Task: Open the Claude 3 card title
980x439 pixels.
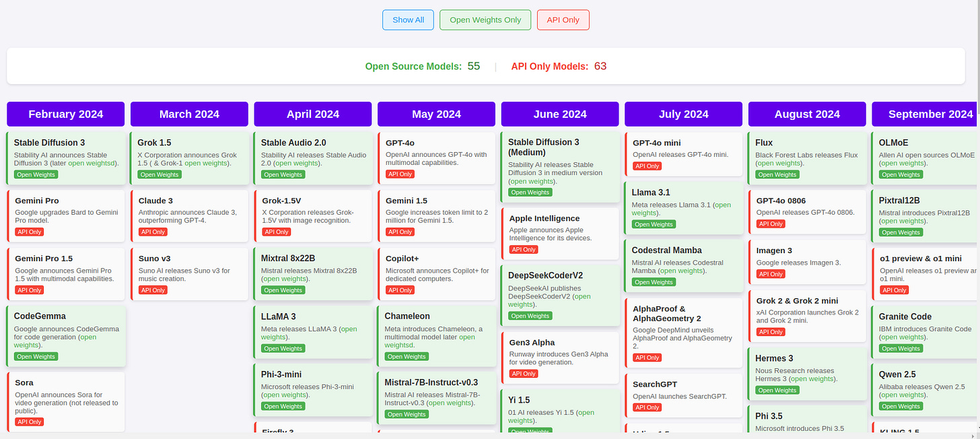Action: point(155,201)
